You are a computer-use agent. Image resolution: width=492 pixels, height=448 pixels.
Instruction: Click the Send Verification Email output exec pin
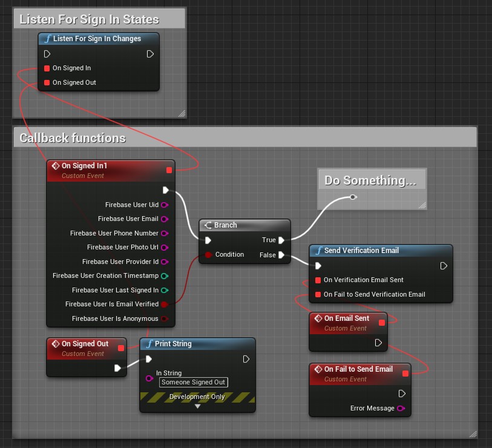point(444,266)
